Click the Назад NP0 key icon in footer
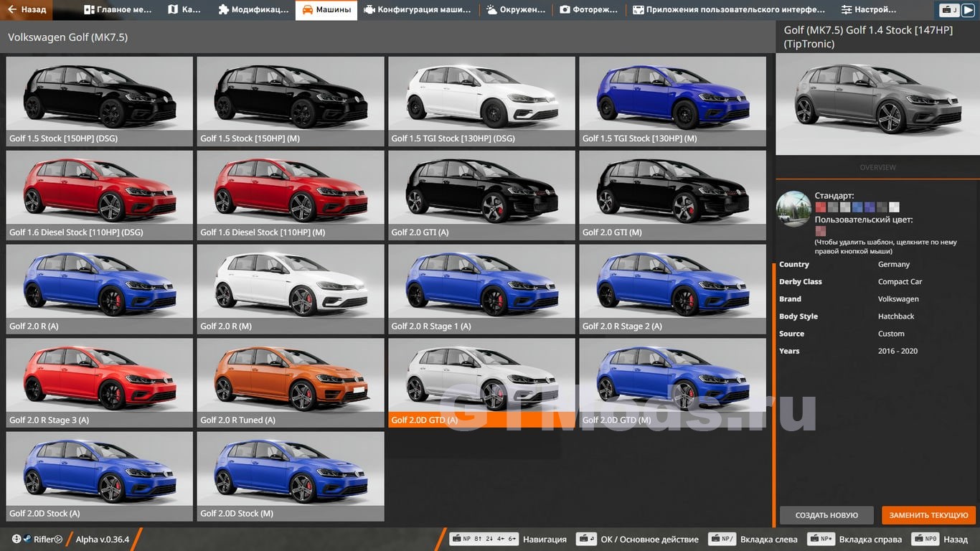 click(925, 539)
